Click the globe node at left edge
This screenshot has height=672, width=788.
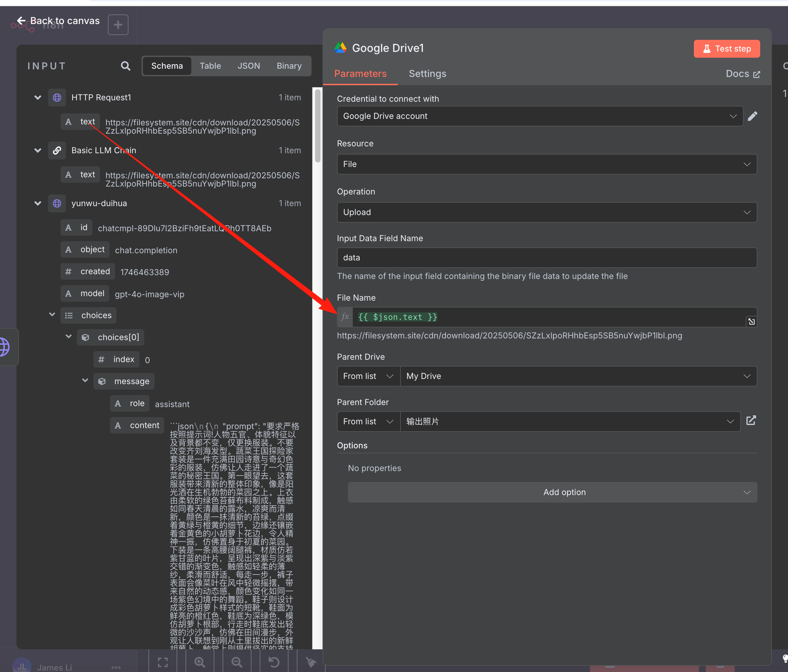(x=4, y=347)
